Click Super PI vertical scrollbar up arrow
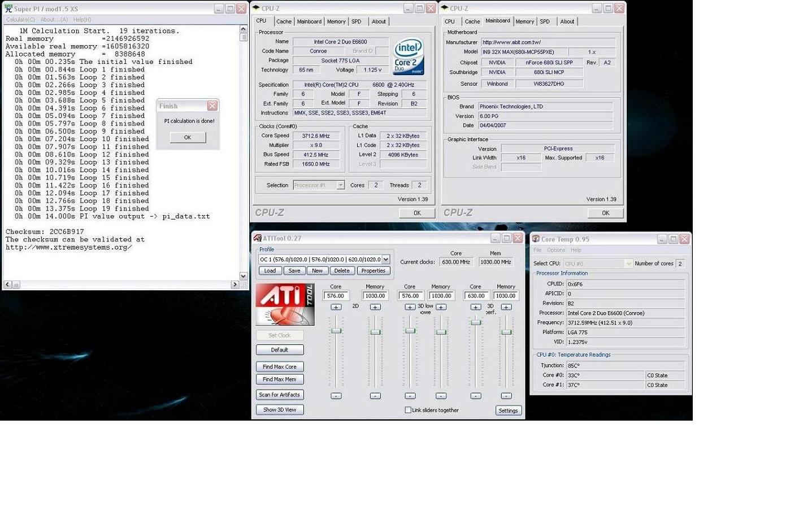812x507 pixels. pos(244,29)
